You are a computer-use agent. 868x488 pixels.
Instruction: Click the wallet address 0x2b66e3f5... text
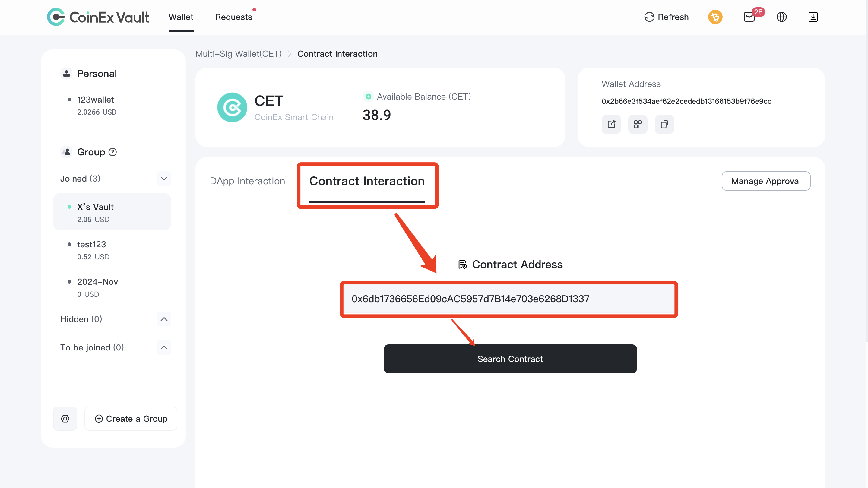tap(686, 101)
